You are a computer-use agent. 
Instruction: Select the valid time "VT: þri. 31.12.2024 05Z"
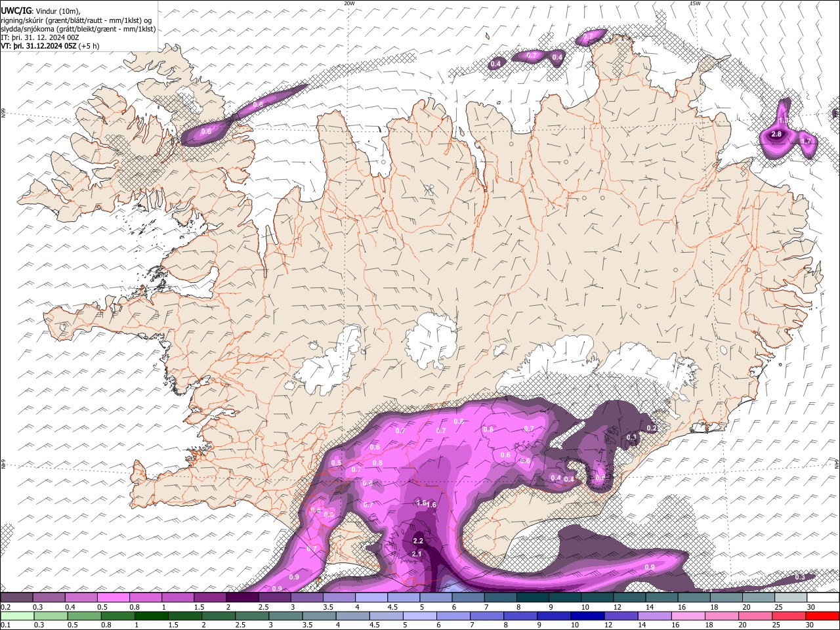tap(38, 46)
